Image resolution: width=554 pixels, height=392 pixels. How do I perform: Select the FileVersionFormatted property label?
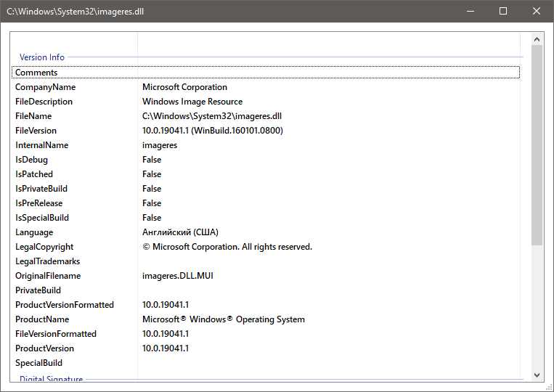click(x=55, y=333)
